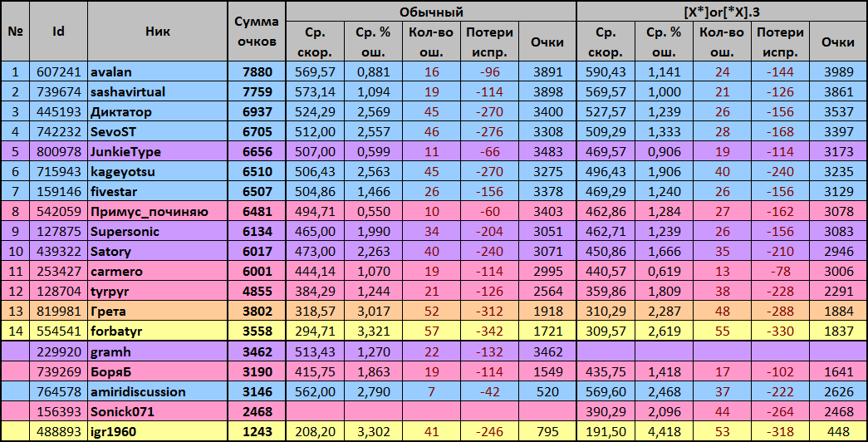Click the 'Ник' column header
868x442 pixels.
(157, 32)
